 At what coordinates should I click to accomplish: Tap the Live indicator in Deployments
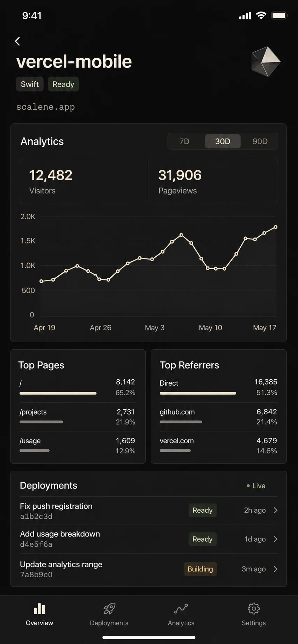click(x=256, y=486)
